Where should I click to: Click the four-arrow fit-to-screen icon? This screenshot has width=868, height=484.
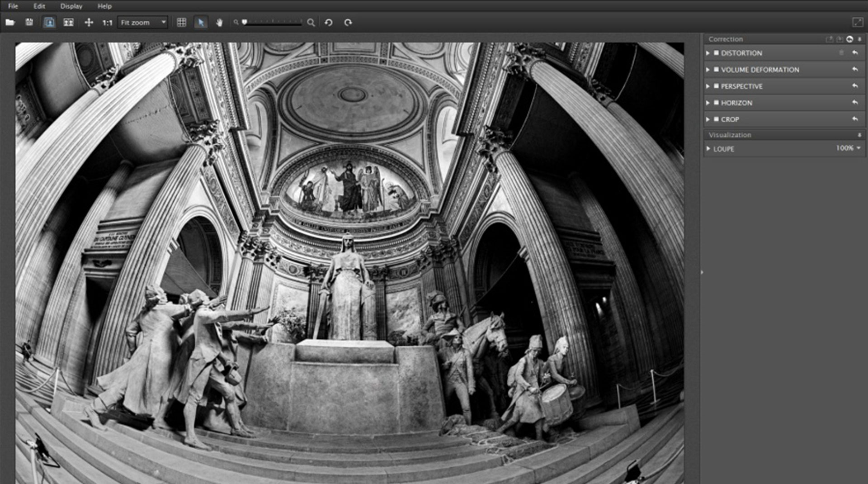(89, 22)
